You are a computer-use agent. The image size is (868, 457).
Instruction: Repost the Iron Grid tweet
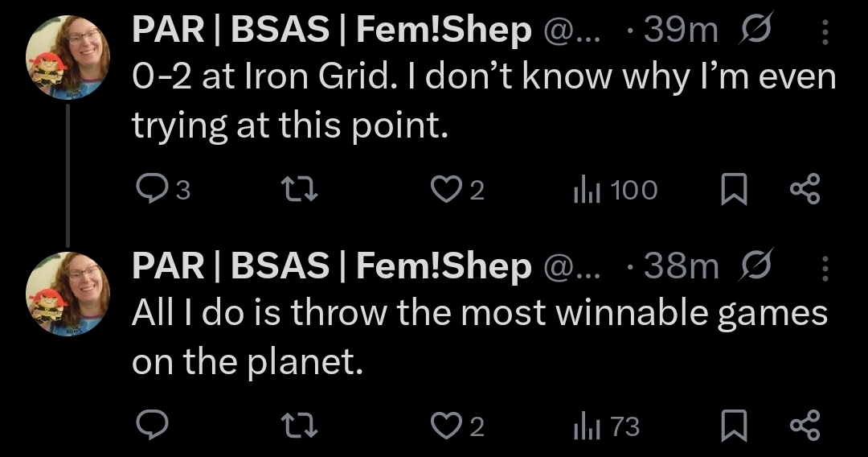[300, 189]
